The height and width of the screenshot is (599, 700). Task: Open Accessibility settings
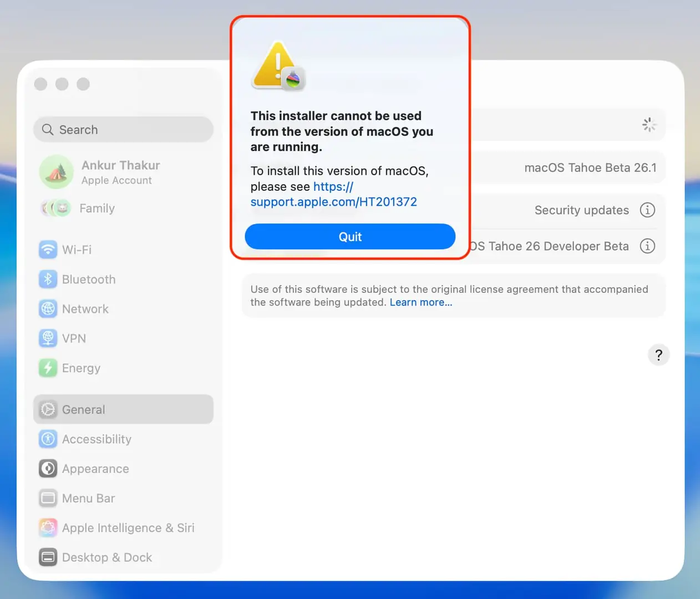123,439
